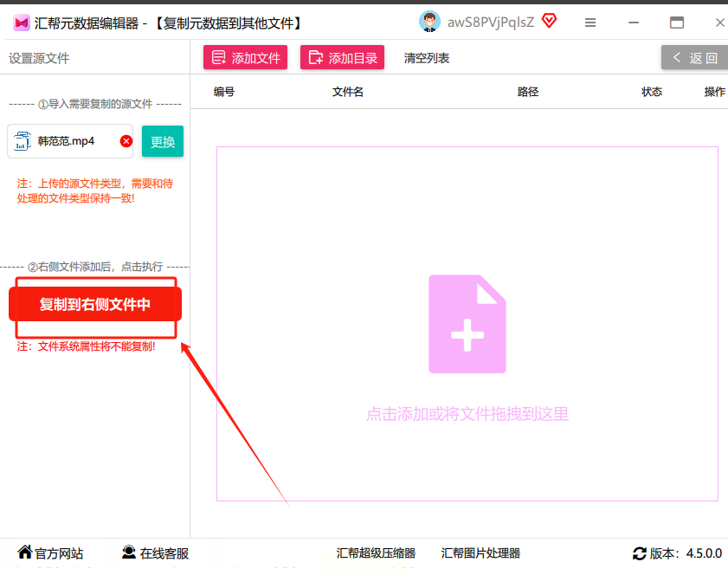Clear the list with 清空列表
Viewport: 728px width, 575px height.
[x=426, y=58]
